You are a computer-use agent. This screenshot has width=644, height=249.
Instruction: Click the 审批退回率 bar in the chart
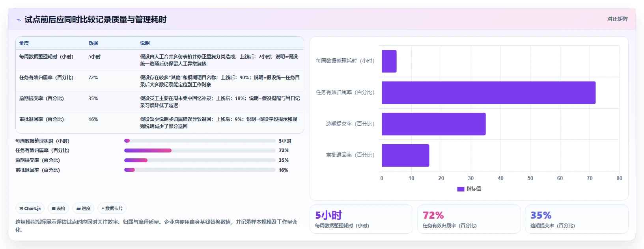[x=405, y=155]
